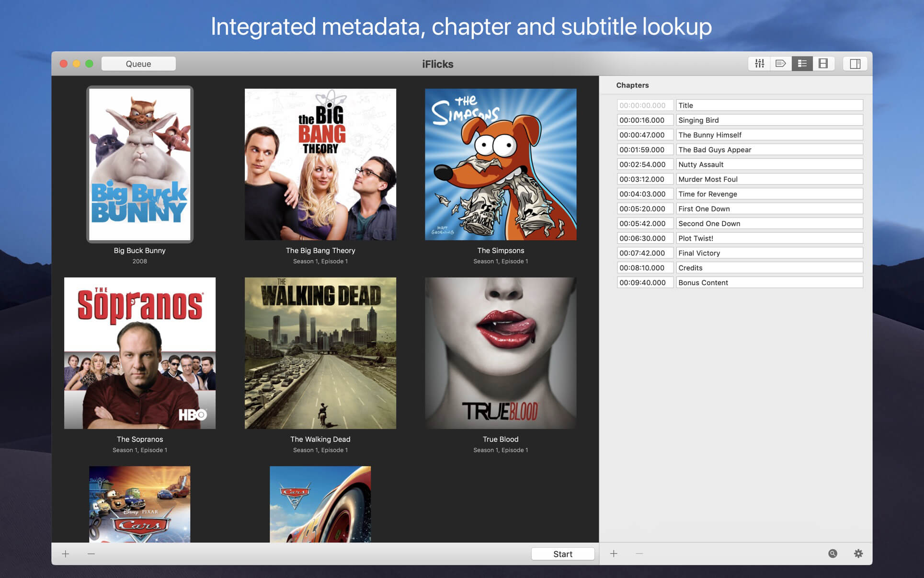Viewport: 924px width, 578px height.
Task: Edit the Bonus Content chapter name
Action: coord(769,283)
